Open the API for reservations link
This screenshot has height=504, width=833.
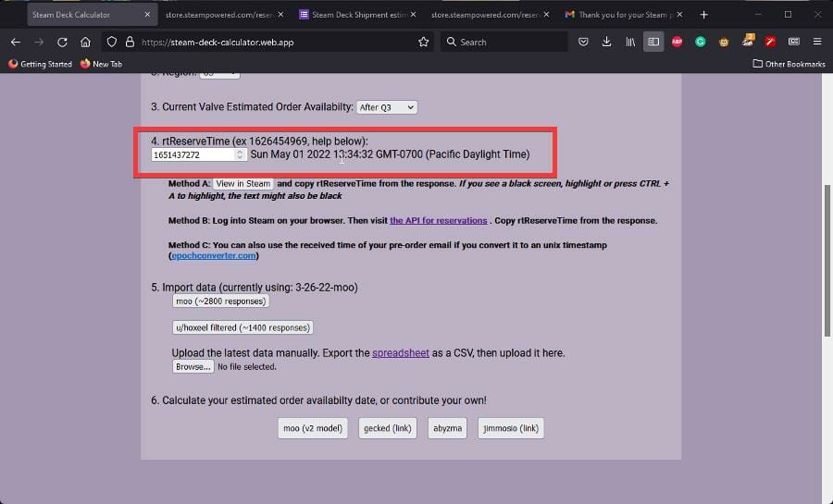[x=439, y=221]
